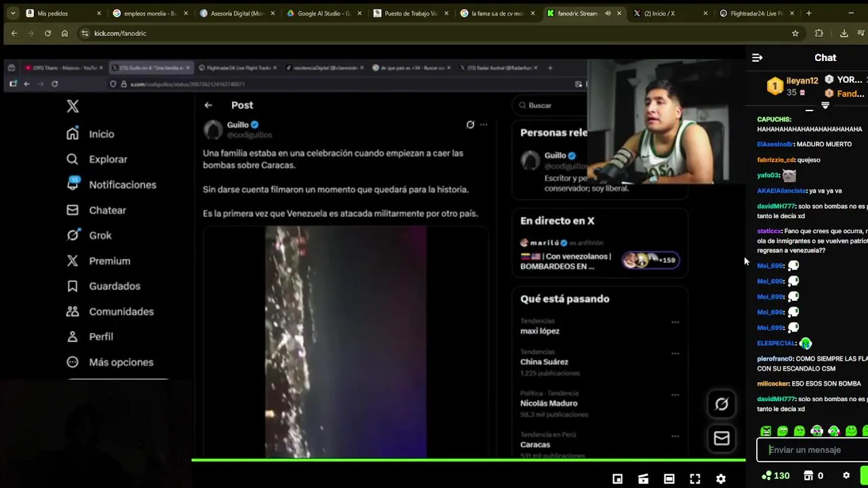Image resolution: width=868 pixels, height=488 pixels.
Task: Switch to the 'empleos morelia' tab
Action: point(149,13)
